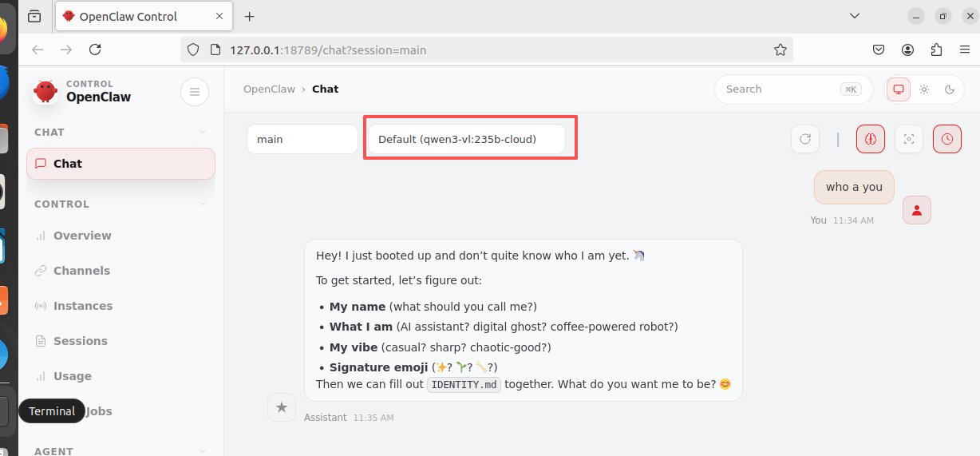980x456 pixels.
Task: Navigate to Sessions
Action: click(x=80, y=341)
